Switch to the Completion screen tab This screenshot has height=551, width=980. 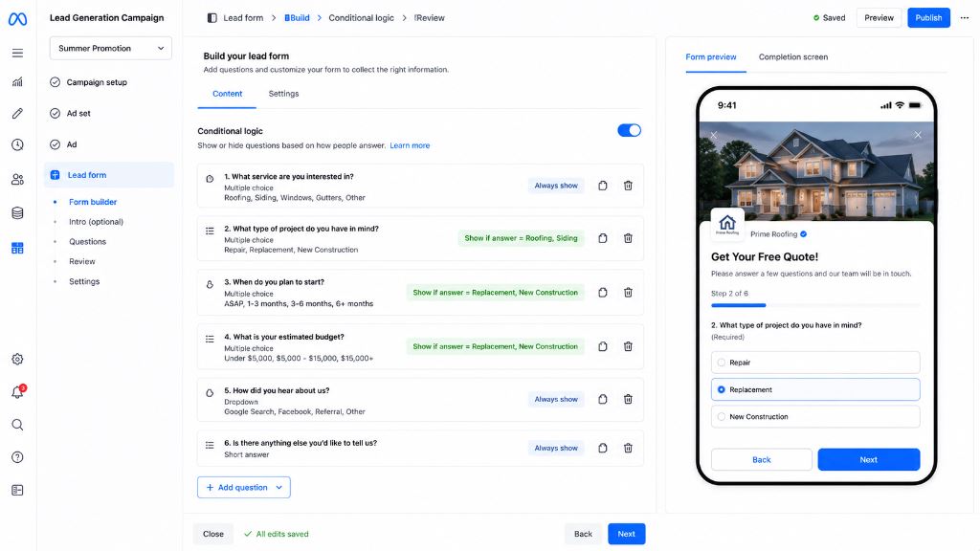coord(793,56)
